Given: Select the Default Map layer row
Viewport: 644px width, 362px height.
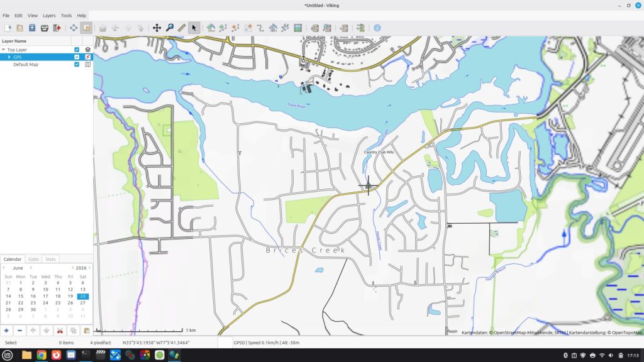Looking at the screenshot, I should pyautogui.click(x=47, y=65).
